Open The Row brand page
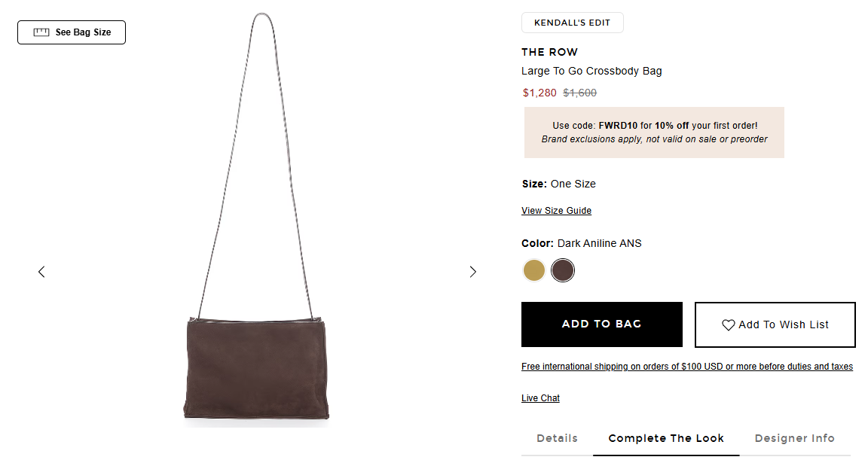This screenshot has width=868, height=463. pos(549,52)
